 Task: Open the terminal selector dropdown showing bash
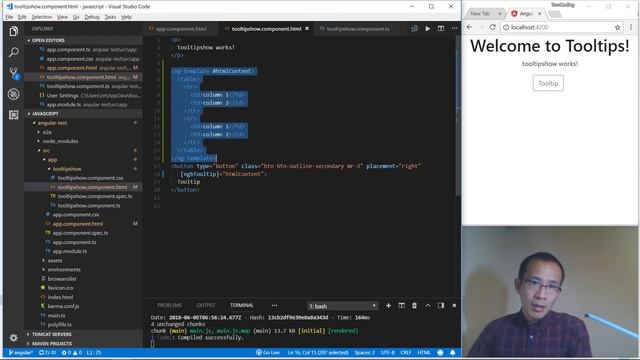(342, 306)
